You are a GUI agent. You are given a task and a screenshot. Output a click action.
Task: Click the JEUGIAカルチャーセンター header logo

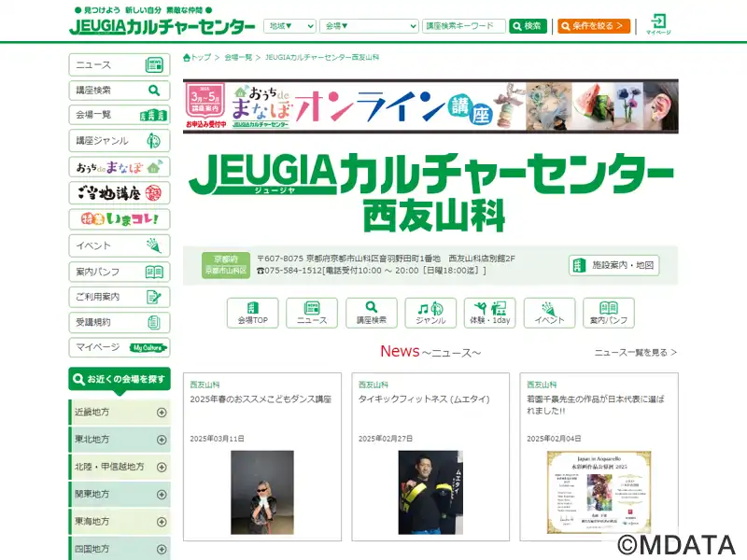click(x=162, y=26)
